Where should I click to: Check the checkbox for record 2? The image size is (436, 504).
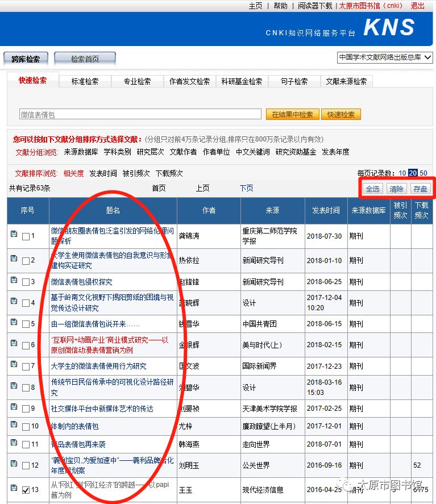coord(26,261)
